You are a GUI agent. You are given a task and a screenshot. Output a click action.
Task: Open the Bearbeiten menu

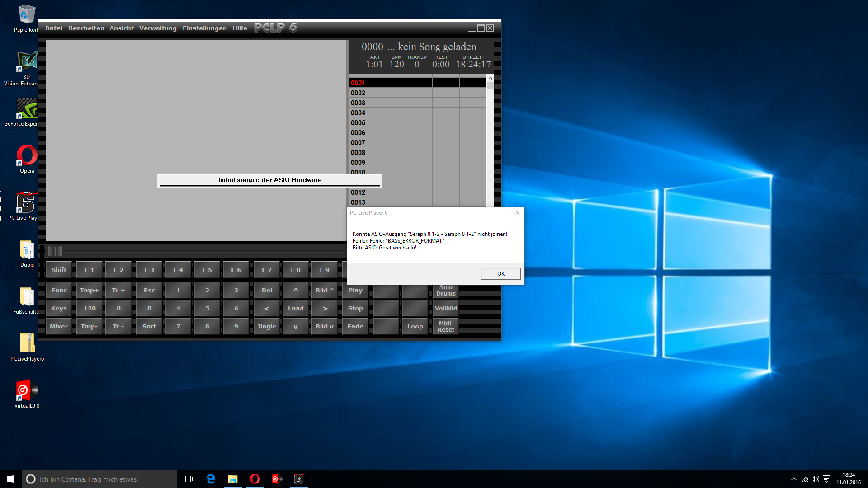[x=86, y=28]
